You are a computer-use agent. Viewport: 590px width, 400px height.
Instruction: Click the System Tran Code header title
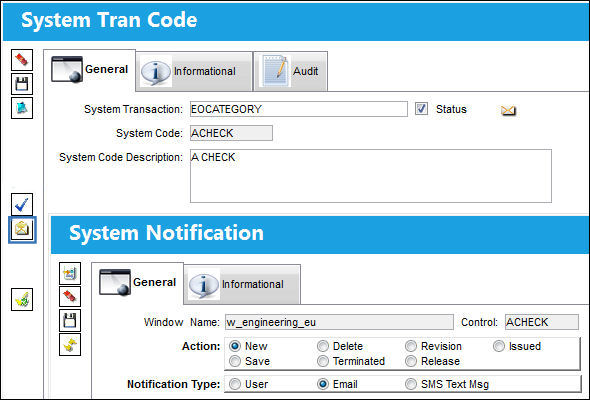109,20
